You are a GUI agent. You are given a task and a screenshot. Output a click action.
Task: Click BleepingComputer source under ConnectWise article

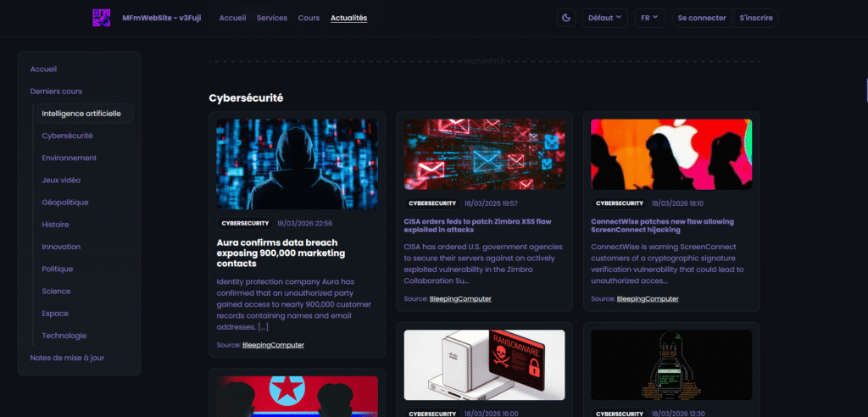646,298
